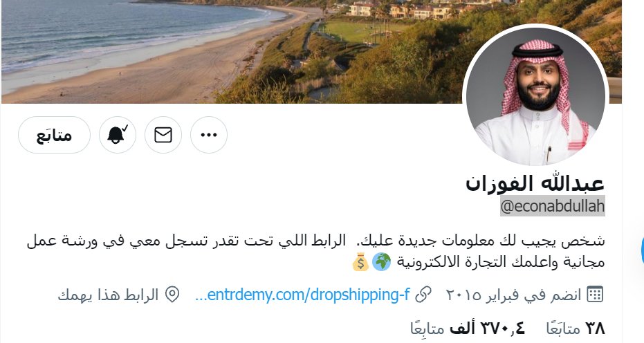Open the three-dots more options menu
This screenshot has width=644, height=343.
(x=209, y=135)
